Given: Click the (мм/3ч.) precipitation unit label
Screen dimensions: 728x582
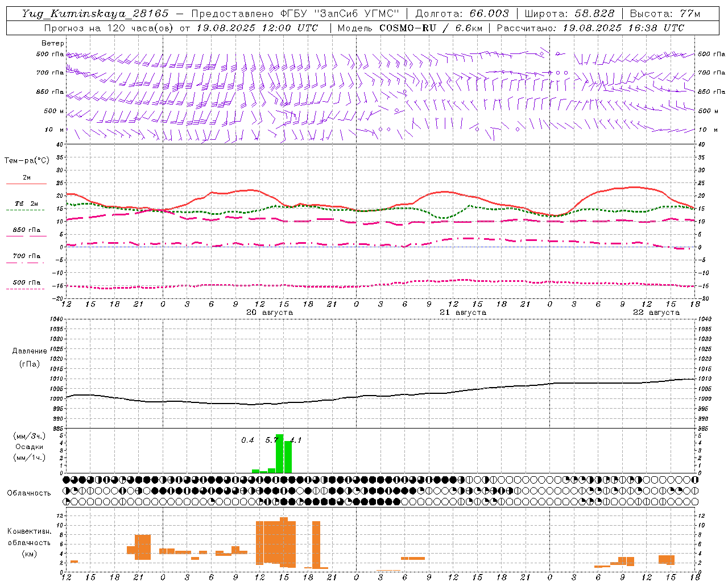Looking at the screenshot, I should pos(30,436).
